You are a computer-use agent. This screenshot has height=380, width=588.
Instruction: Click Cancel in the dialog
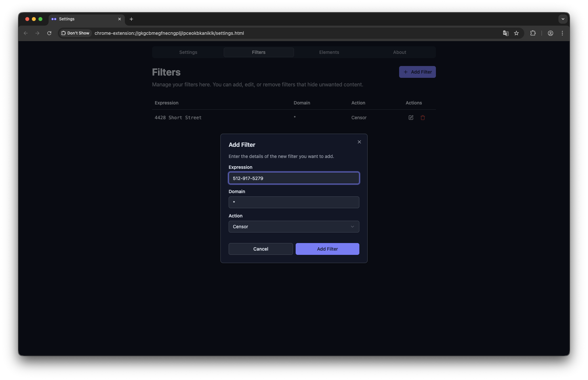260,249
